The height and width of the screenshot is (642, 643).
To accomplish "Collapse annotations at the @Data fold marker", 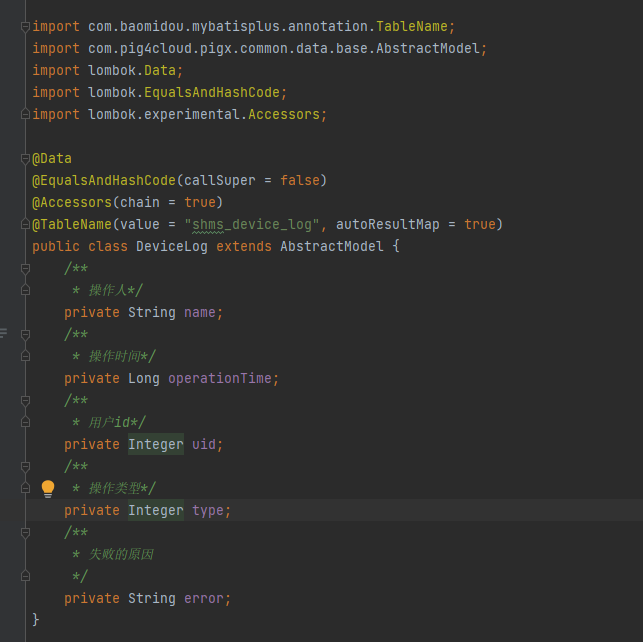I will pos(25,158).
